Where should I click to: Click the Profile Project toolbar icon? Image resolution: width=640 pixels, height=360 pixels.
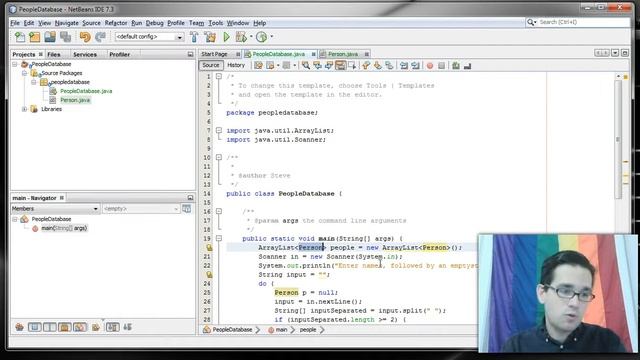point(262,37)
